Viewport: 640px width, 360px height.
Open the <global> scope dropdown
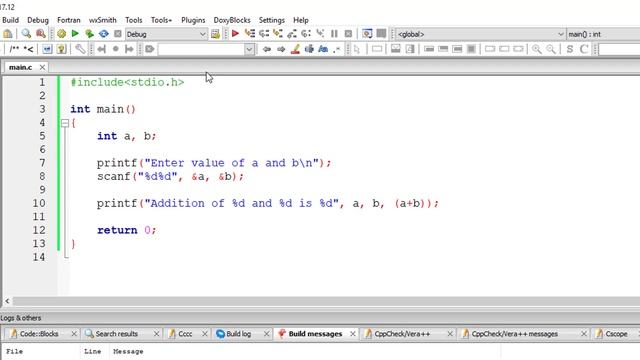480,34
